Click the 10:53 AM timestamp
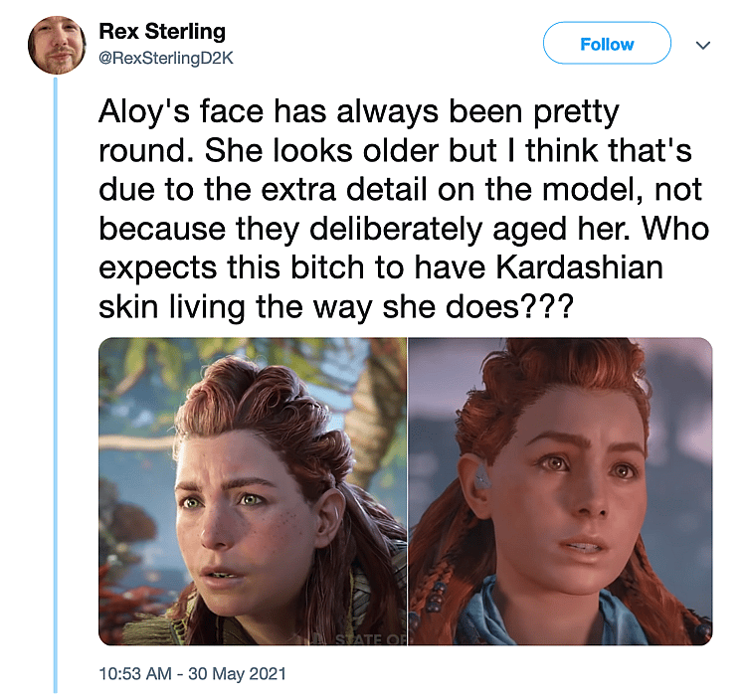The height and width of the screenshot is (700, 746). coord(135,674)
